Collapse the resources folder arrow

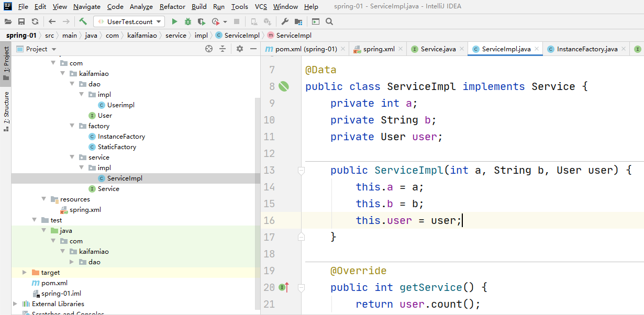[x=44, y=199]
